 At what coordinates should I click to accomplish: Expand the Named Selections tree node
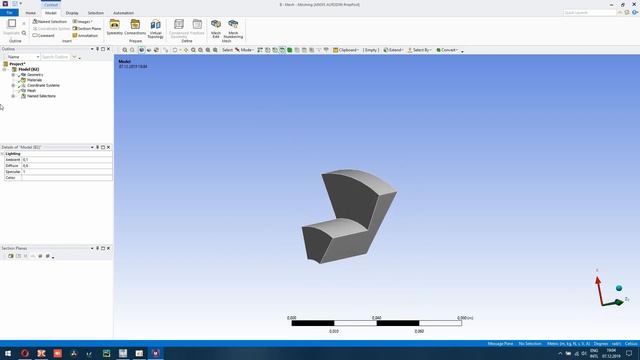coord(13,96)
